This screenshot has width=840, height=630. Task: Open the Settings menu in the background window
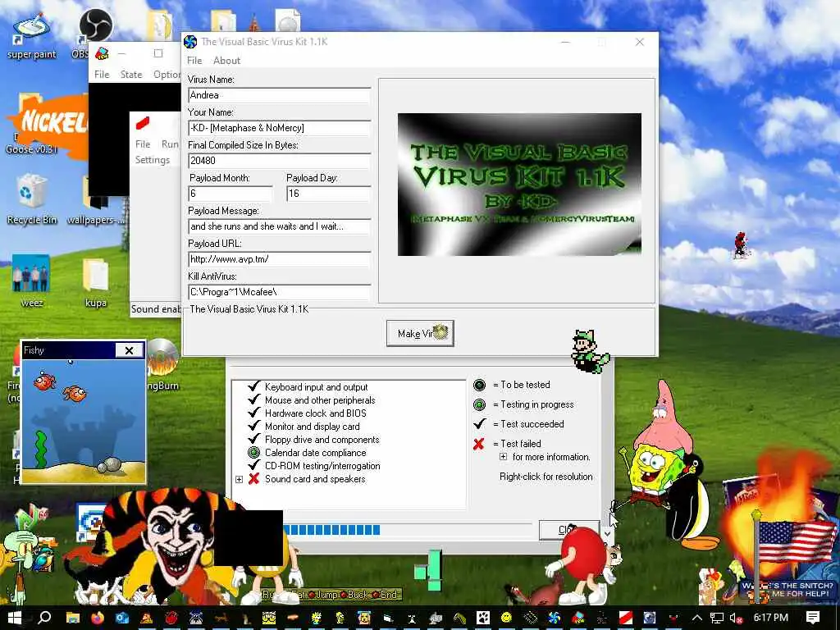(x=152, y=160)
